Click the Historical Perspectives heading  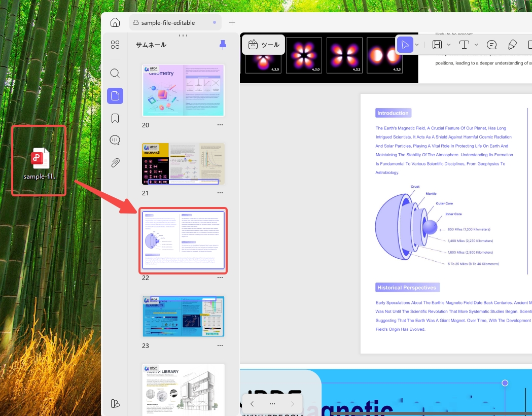tap(407, 288)
